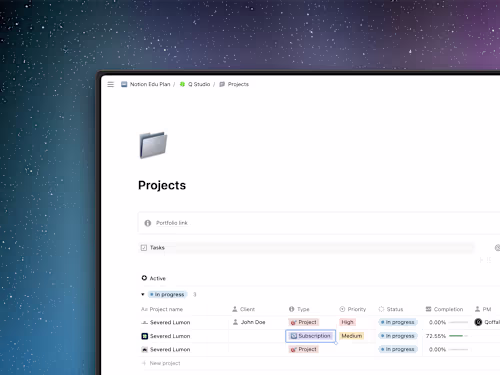Open the Portfolio link text
Image resolution: width=500 pixels, height=375 pixels.
172,223
